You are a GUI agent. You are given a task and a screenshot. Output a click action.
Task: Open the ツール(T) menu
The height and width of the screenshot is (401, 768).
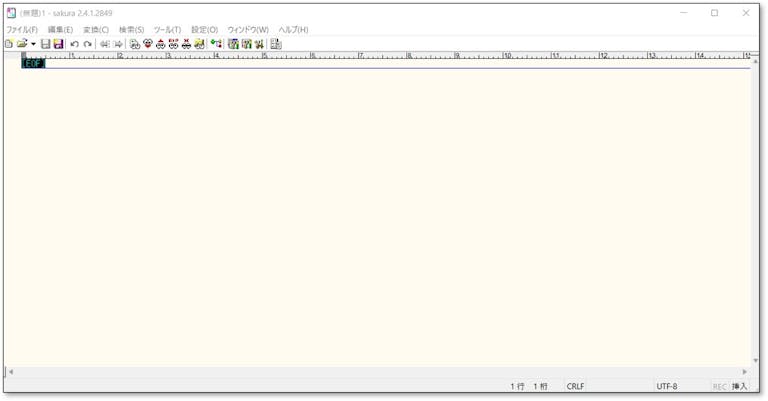coord(167,30)
